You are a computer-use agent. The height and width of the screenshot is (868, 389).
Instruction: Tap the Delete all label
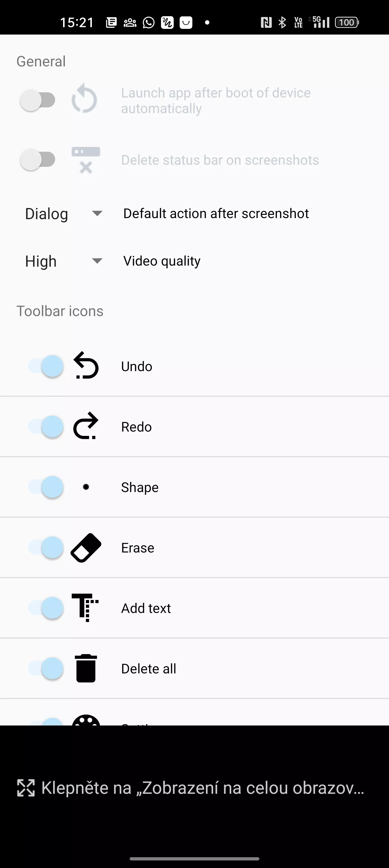[149, 669]
